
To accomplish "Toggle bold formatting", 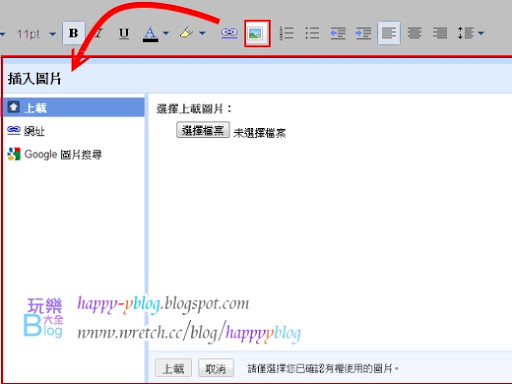I will (73, 33).
